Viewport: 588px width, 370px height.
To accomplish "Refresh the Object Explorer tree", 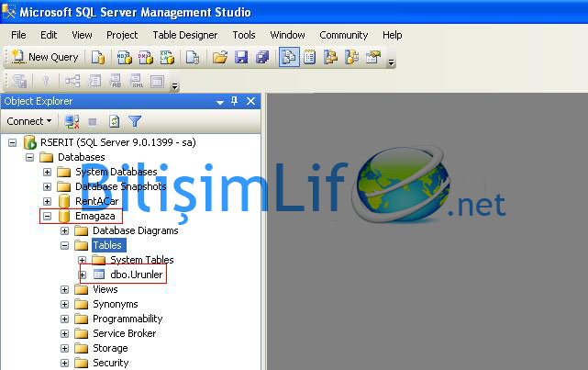I will pos(114,121).
